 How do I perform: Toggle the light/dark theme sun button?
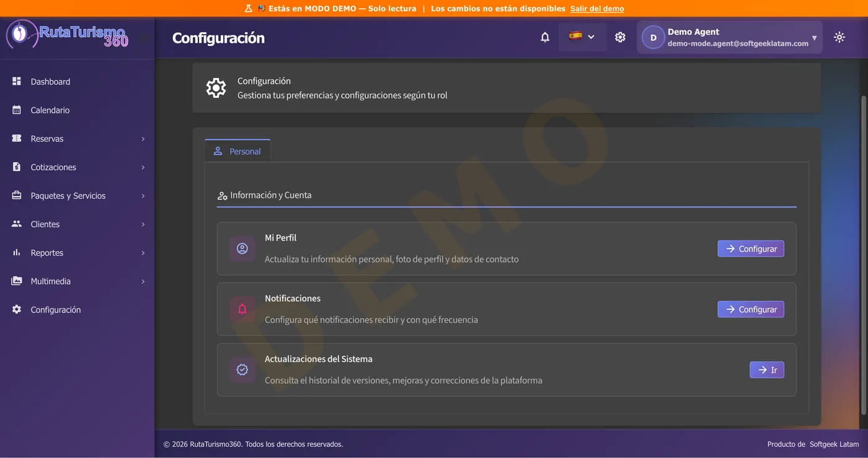(839, 37)
